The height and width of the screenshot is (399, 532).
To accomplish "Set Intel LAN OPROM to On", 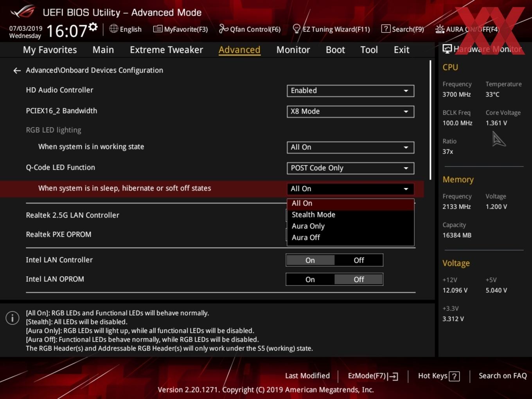I will [x=310, y=279].
